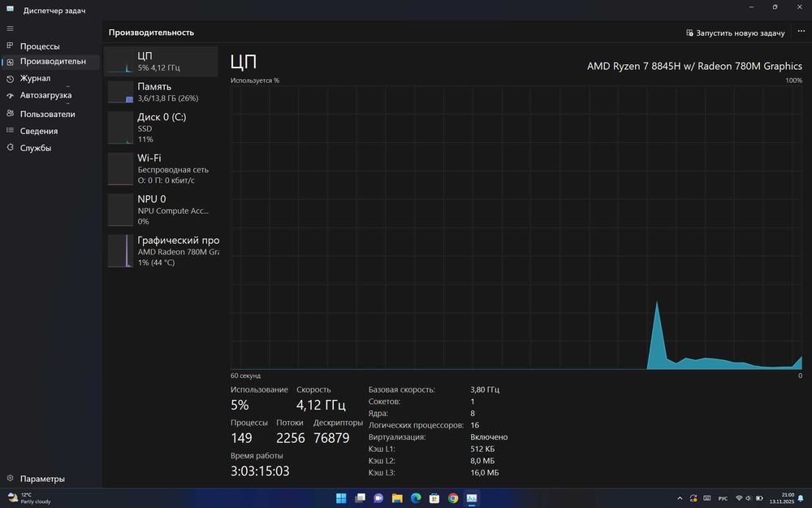Select the Графический процессор item
This screenshot has height=508, width=812.
tap(161, 251)
